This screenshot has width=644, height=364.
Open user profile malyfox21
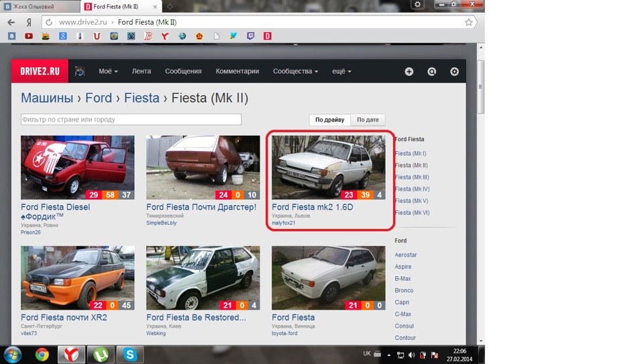point(283,223)
